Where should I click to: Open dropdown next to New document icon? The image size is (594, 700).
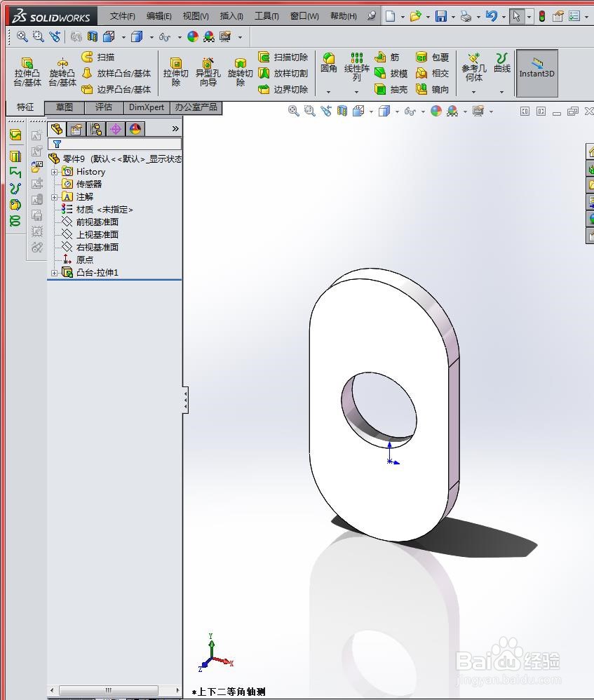click(x=402, y=17)
